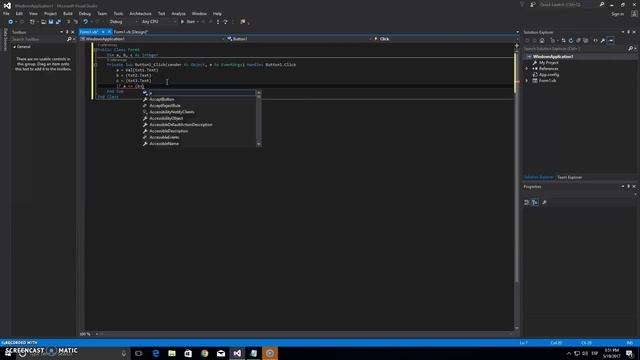Viewport: 640px width, 360px height.
Task: Click the Alphabetical sort icon in Properties
Action: tap(535, 202)
